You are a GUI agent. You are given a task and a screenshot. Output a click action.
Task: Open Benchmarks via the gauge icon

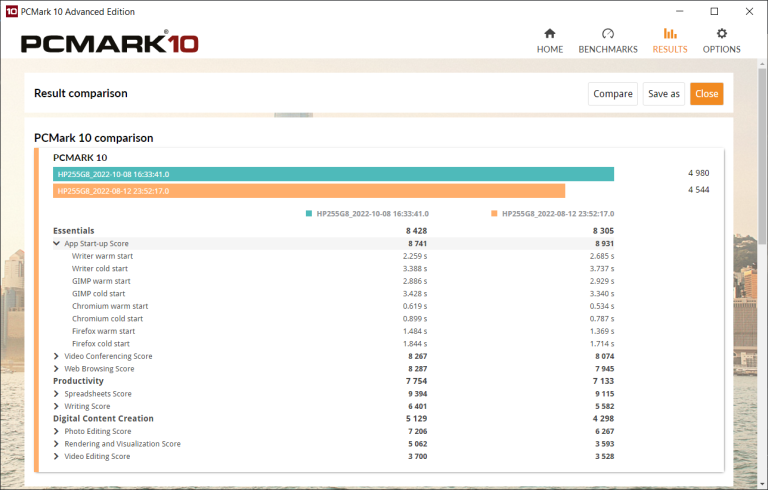(x=608, y=33)
